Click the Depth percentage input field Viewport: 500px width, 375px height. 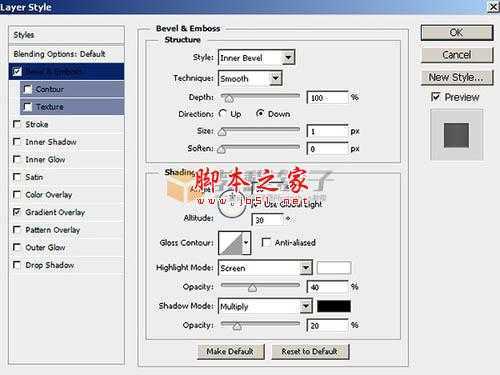pos(327,98)
